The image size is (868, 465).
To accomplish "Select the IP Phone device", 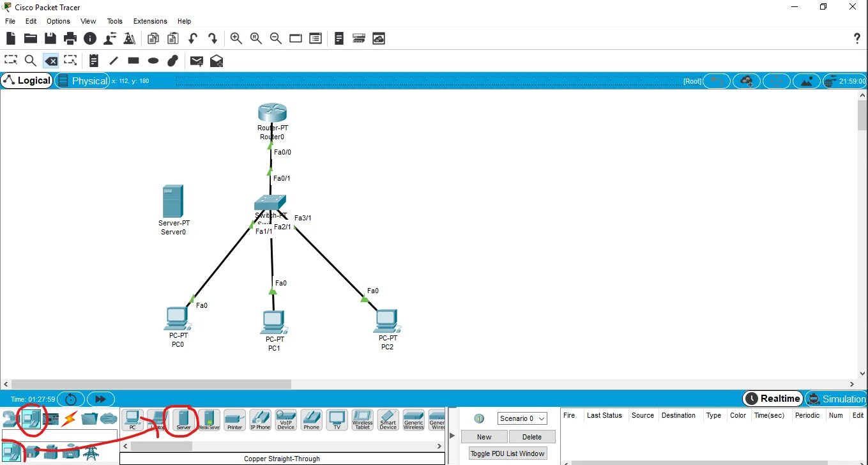I will click(x=260, y=420).
